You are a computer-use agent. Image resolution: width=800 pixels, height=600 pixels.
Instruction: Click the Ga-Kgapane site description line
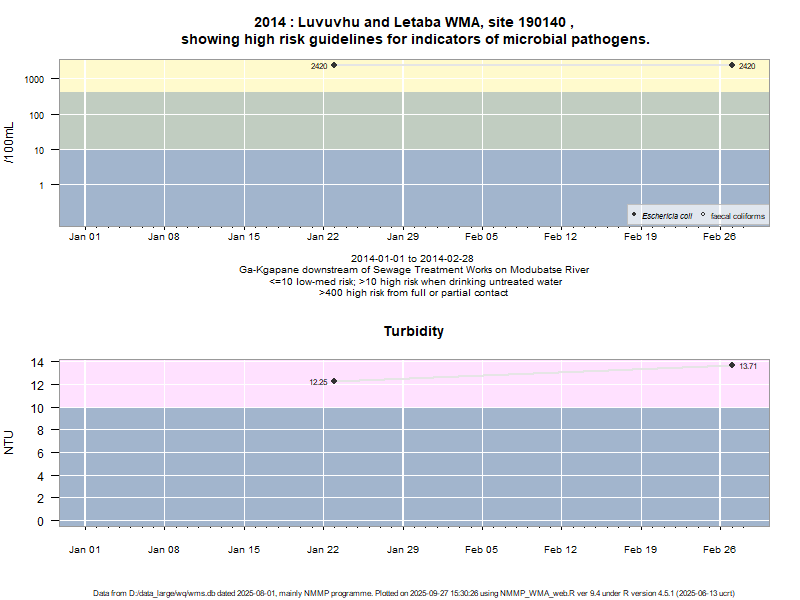click(414, 270)
